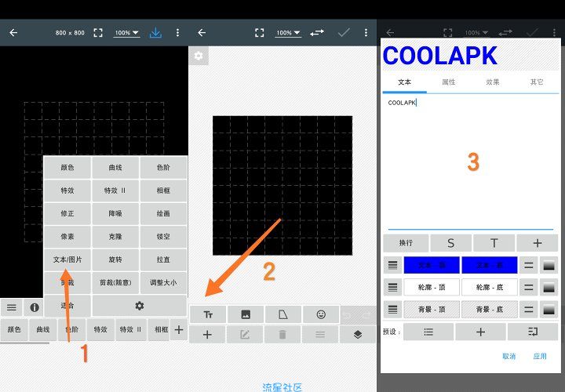
Task: Open the gradient icon in the 文本 color row
Action: coord(549,266)
